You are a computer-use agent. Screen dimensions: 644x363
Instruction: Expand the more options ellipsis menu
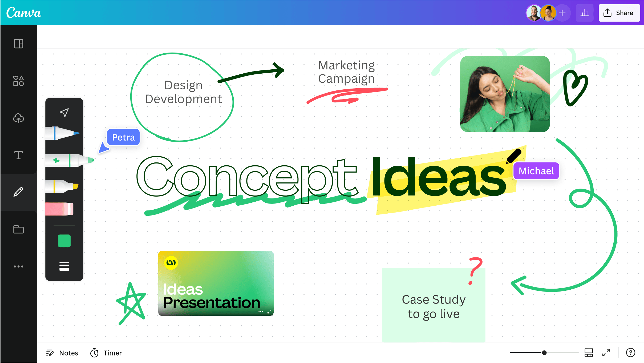(x=19, y=266)
